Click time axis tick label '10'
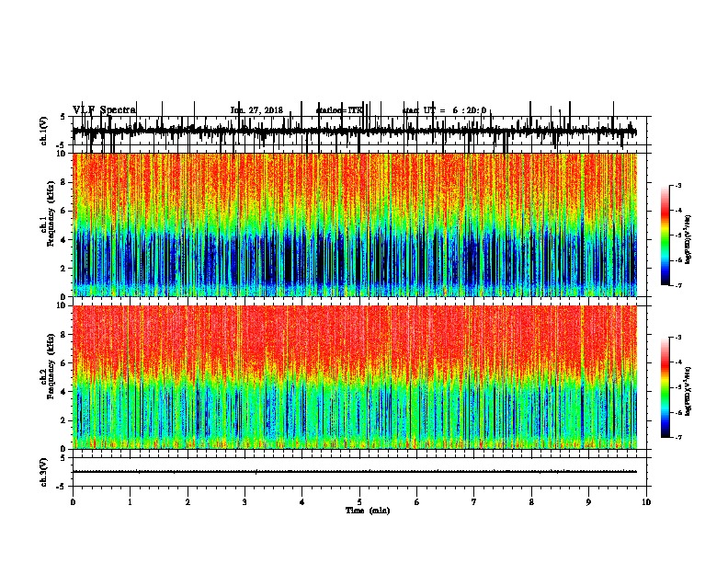Viewport: 728px width, 563px height. (646, 502)
